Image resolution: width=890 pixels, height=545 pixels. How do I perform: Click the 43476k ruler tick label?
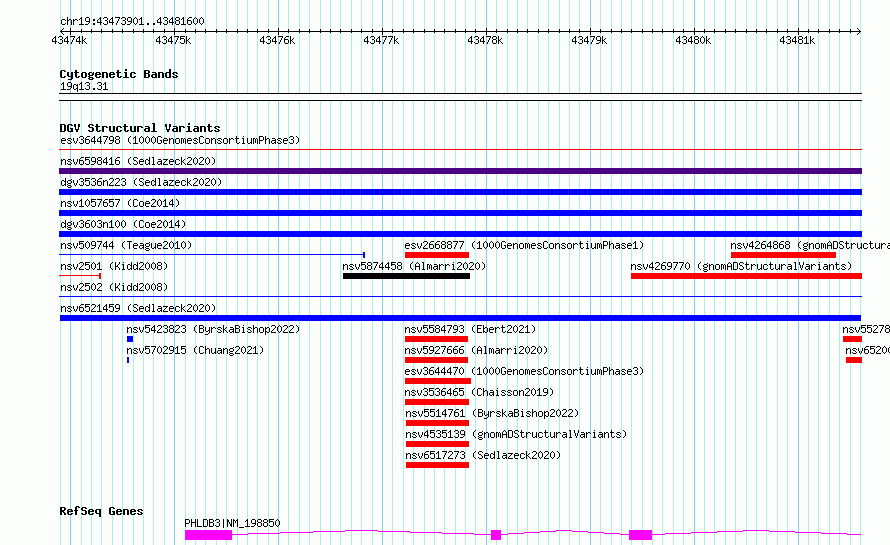click(277, 40)
